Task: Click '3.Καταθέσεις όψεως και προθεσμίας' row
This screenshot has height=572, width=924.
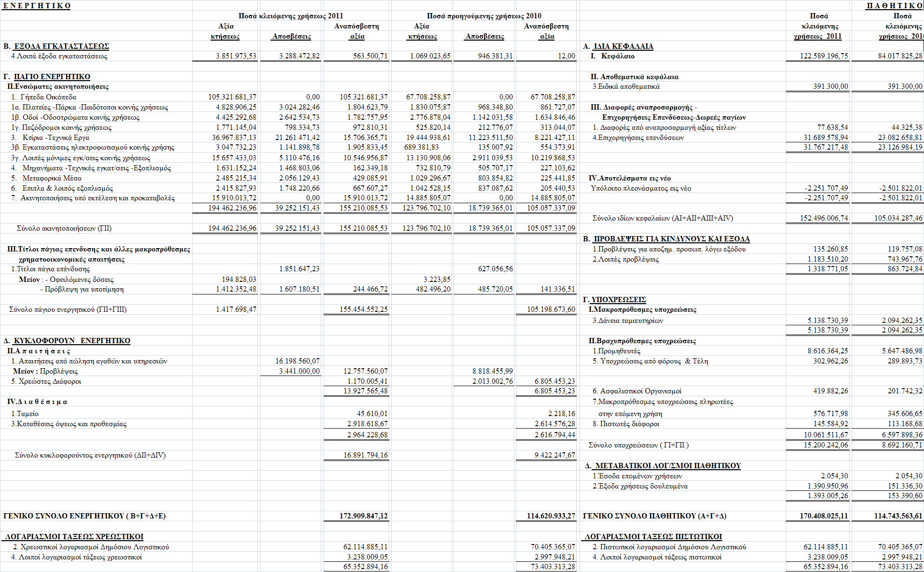Action: [x=69, y=424]
